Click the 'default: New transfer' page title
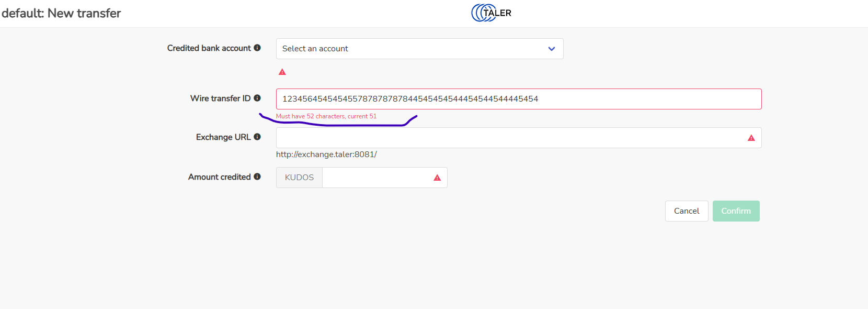The height and width of the screenshot is (309, 868). pyautogui.click(x=61, y=13)
